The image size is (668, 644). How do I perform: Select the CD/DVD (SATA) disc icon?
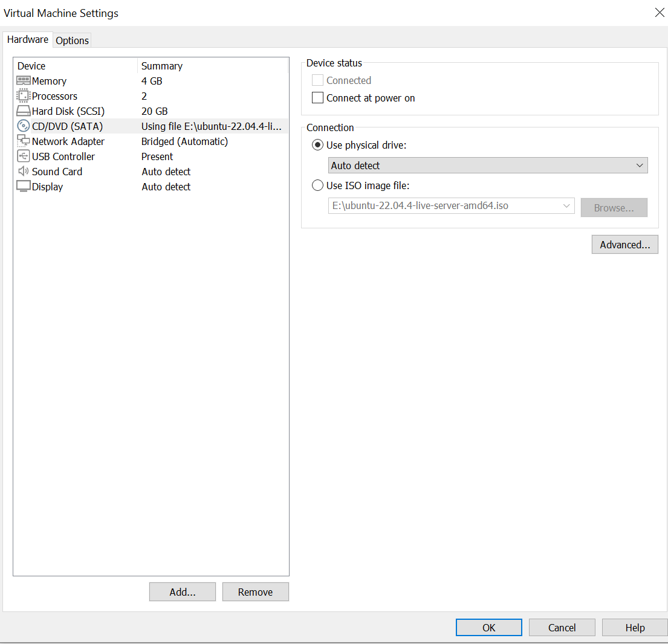[24, 126]
